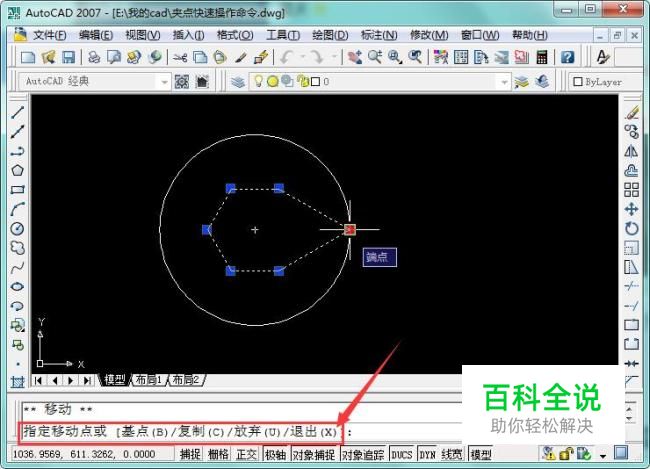Select the Construction Line tool

[x=17, y=132]
